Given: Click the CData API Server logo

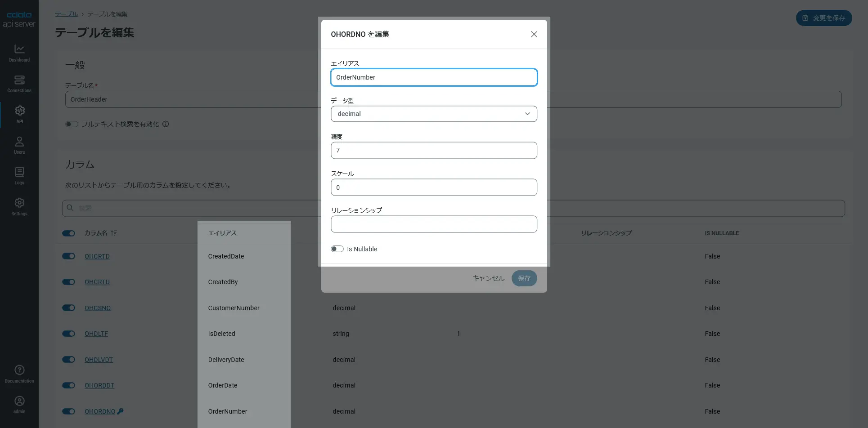Looking at the screenshot, I should [x=19, y=19].
